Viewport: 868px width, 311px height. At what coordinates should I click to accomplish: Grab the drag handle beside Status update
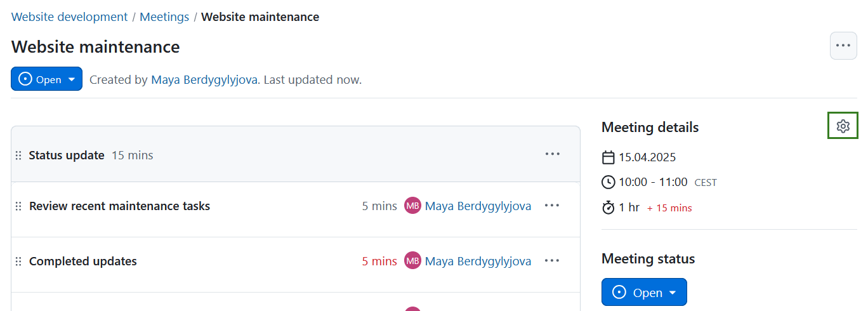pos(18,155)
